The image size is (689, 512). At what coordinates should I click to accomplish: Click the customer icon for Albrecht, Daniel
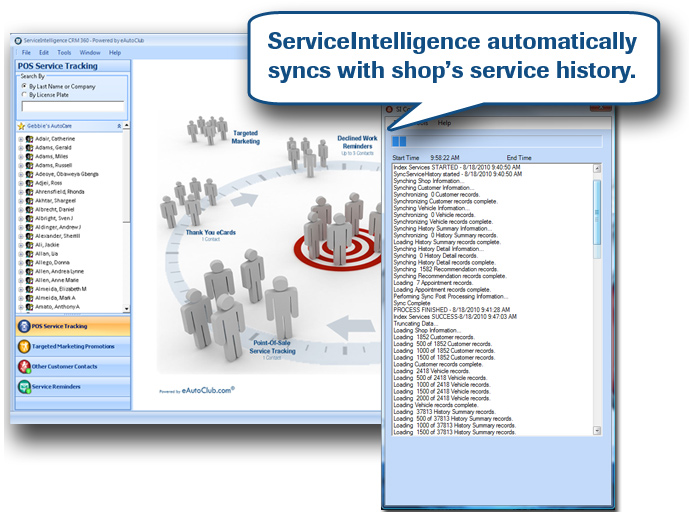(29, 210)
